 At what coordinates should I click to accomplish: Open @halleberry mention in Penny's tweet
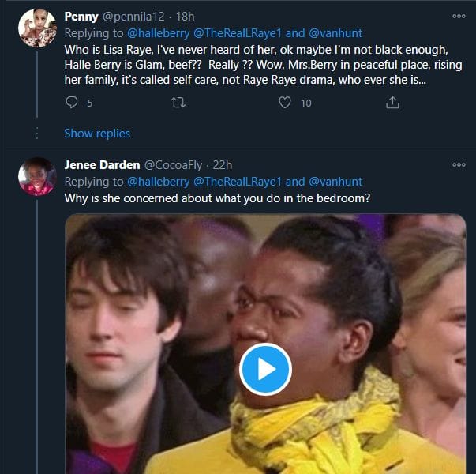coord(156,32)
